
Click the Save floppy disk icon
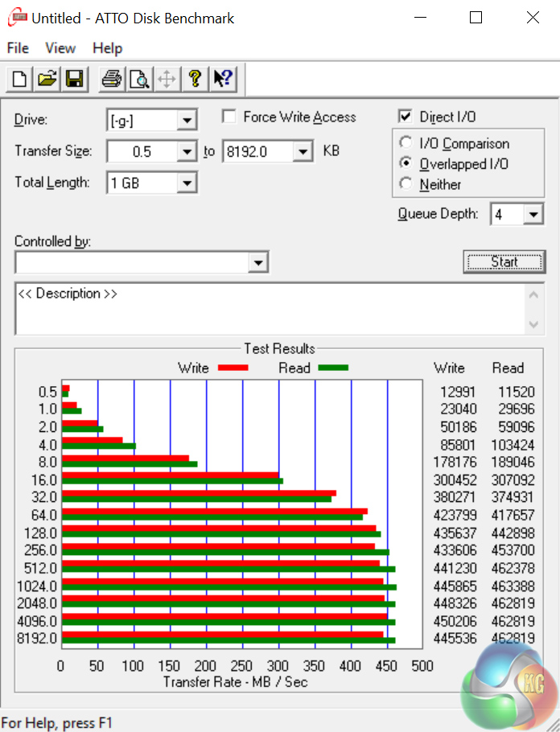click(75, 79)
